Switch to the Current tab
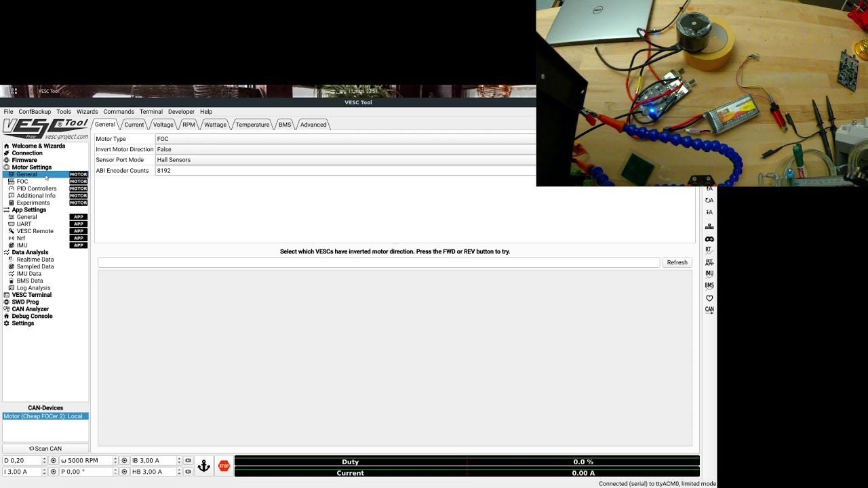Viewport: 868px width, 488px height. [x=134, y=125]
